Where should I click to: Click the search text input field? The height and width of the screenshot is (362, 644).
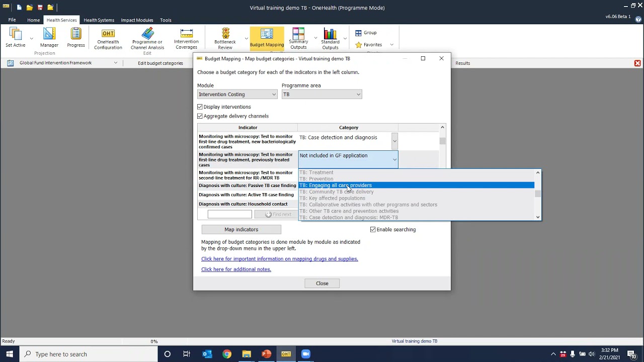pos(229,215)
